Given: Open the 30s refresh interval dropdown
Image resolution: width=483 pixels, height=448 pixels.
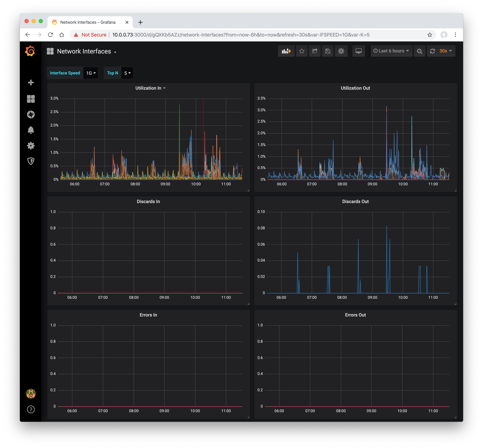Looking at the screenshot, I should pos(445,51).
